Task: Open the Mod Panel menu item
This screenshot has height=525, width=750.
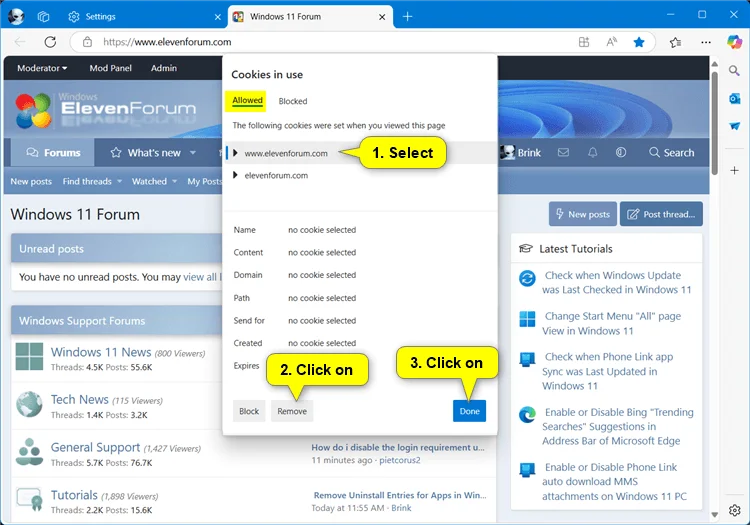Action: coord(110,68)
